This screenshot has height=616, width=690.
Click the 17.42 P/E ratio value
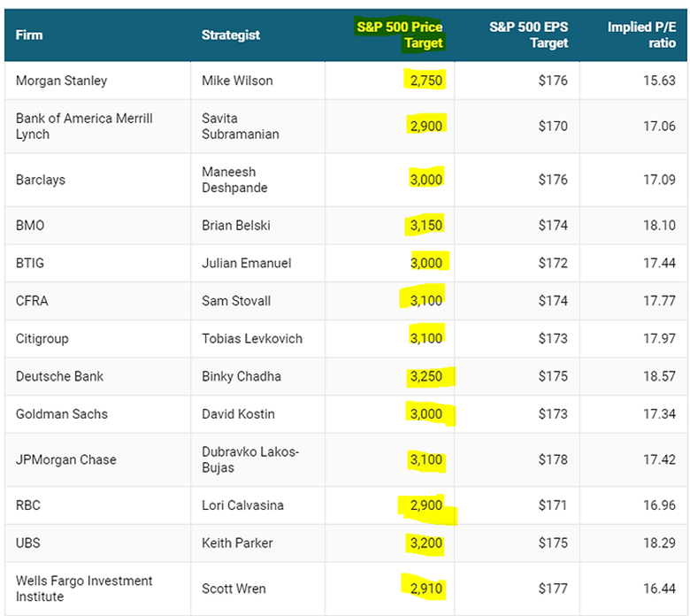tap(659, 459)
